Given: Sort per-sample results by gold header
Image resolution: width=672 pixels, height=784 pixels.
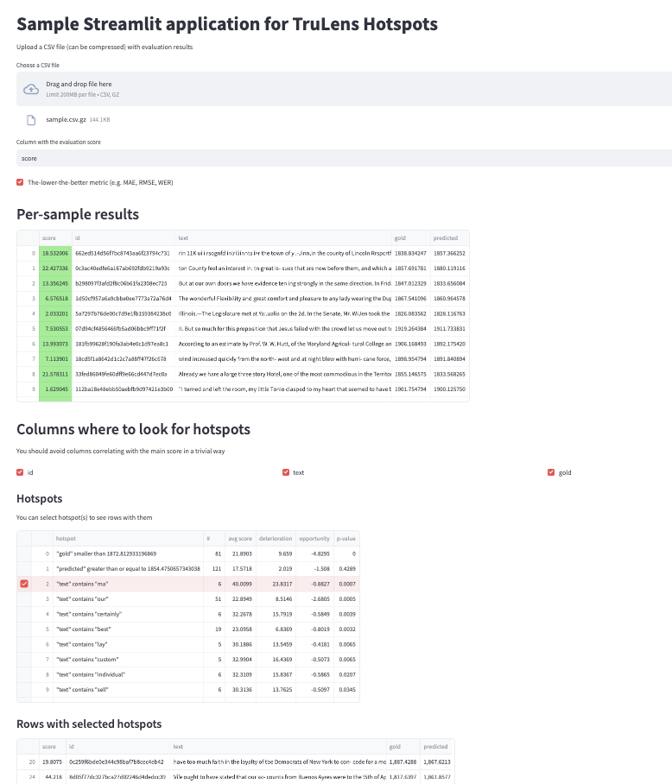Looking at the screenshot, I should tap(411, 238).
